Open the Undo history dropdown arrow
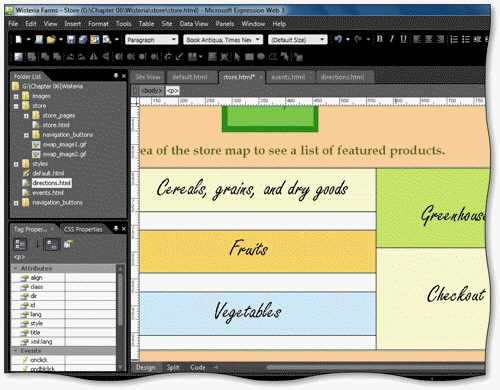500x390 pixels. [x=347, y=39]
